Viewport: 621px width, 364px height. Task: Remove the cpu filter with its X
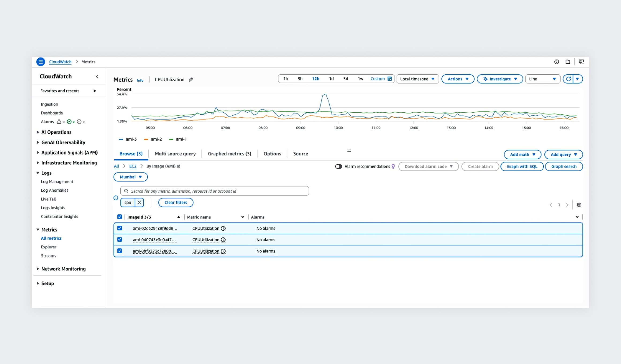tap(139, 203)
